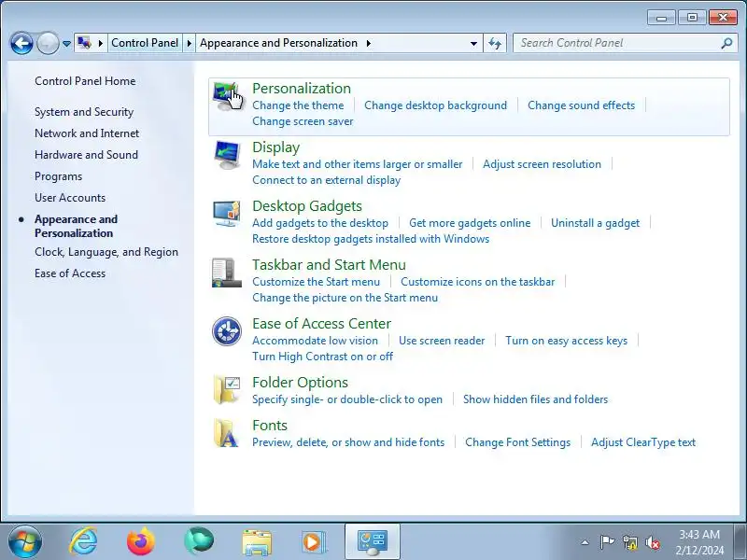The height and width of the screenshot is (560, 747).
Task: Open the Windows Start orb
Action: pos(25,541)
